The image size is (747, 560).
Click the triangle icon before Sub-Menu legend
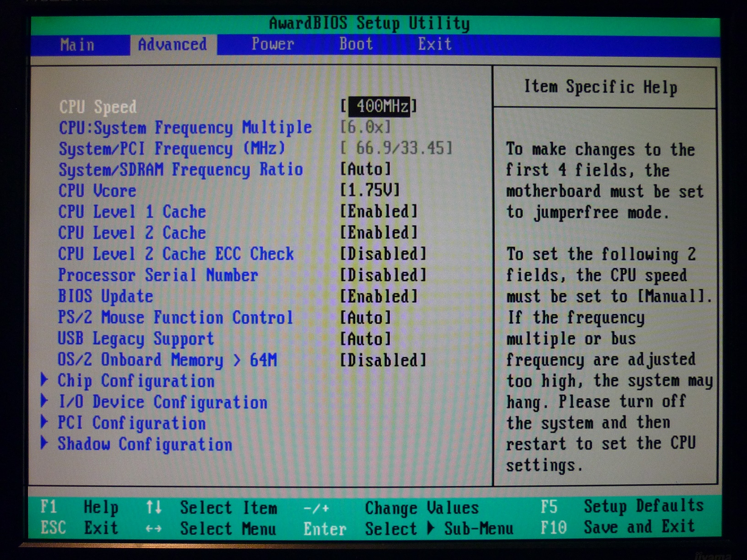pos(431,528)
